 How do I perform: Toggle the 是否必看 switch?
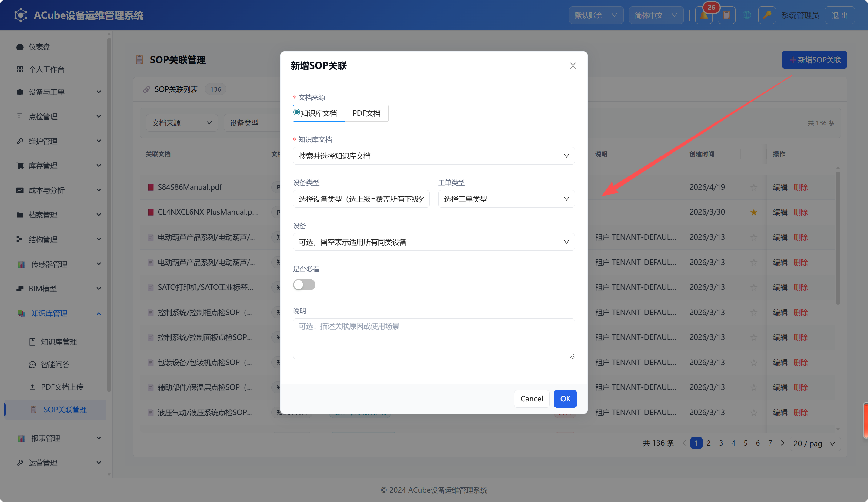[304, 285]
